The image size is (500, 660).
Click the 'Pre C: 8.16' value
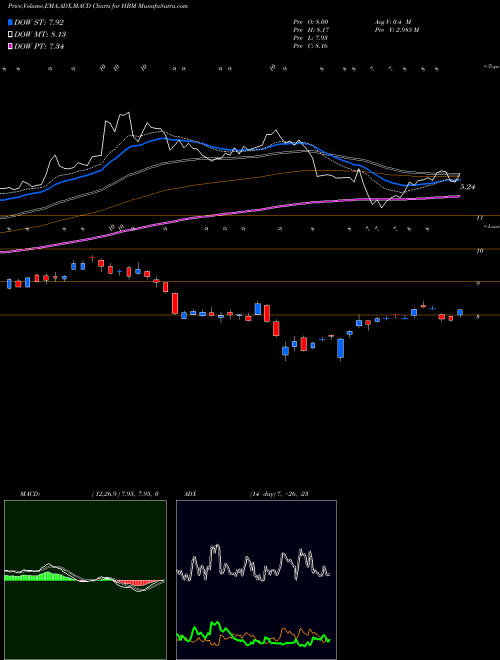pyautogui.click(x=311, y=46)
